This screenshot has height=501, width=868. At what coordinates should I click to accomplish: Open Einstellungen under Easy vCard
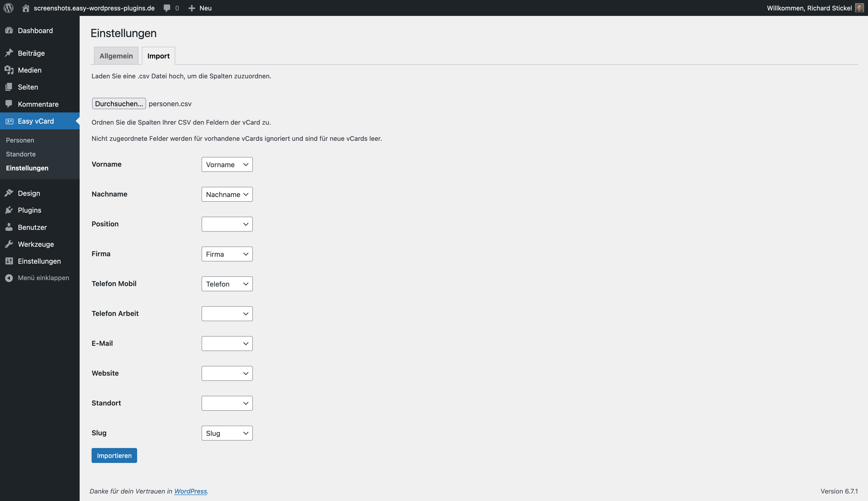[27, 168]
